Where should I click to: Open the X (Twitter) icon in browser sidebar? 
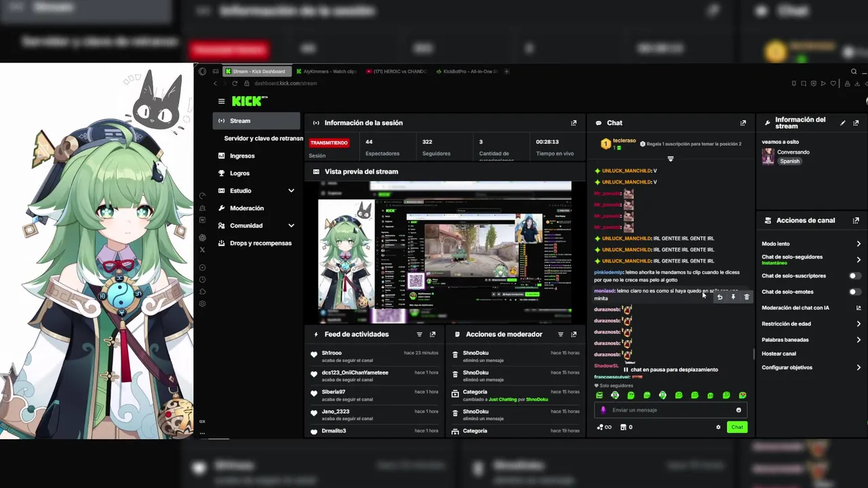coord(202,250)
